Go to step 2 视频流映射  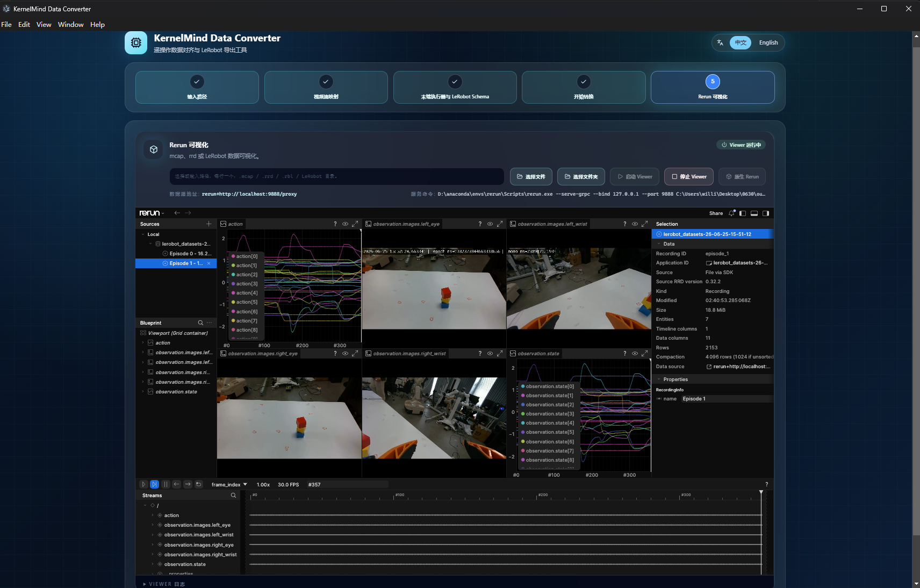[326, 87]
